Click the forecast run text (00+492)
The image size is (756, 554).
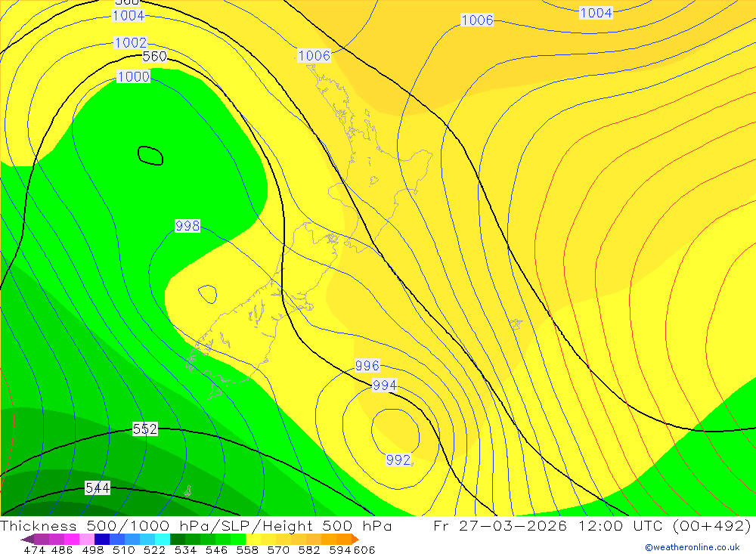click(x=711, y=525)
